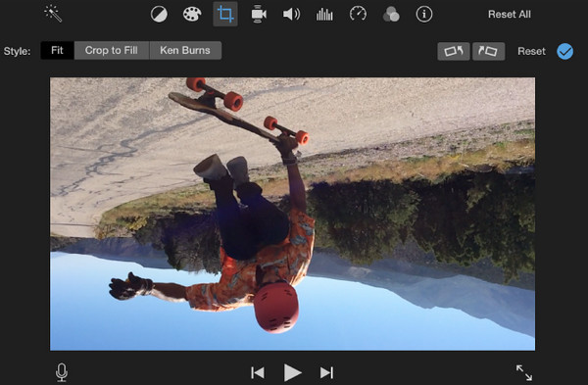
Task: Select the Ken Burns style
Action: pyautogui.click(x=185, y=50)
